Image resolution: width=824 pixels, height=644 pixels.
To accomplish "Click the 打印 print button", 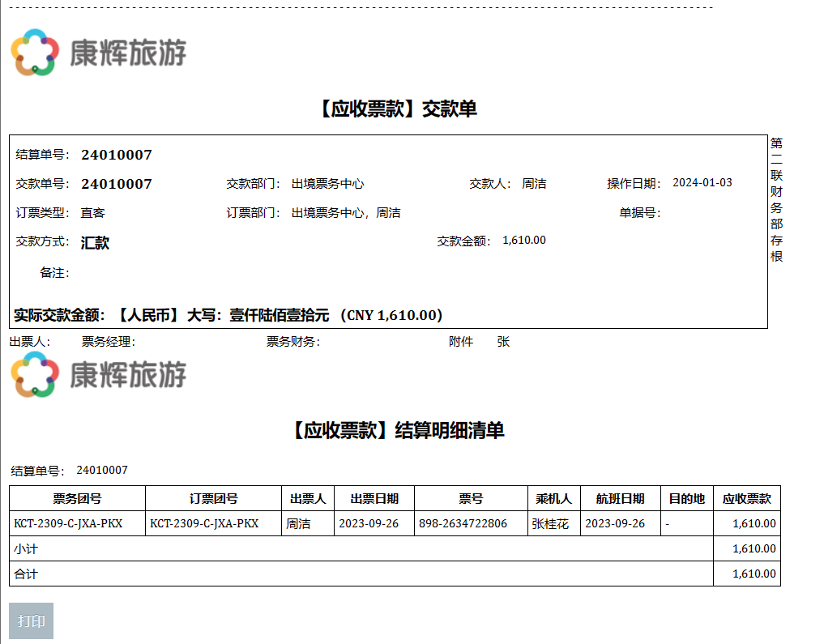I will 31,621.
